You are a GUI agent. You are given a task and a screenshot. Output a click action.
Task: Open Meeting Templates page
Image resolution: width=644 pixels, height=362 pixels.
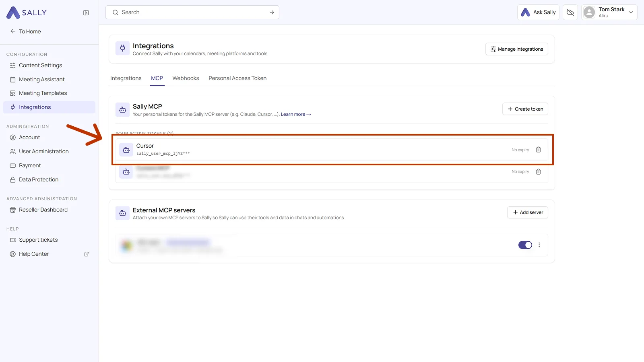(49, 93)
